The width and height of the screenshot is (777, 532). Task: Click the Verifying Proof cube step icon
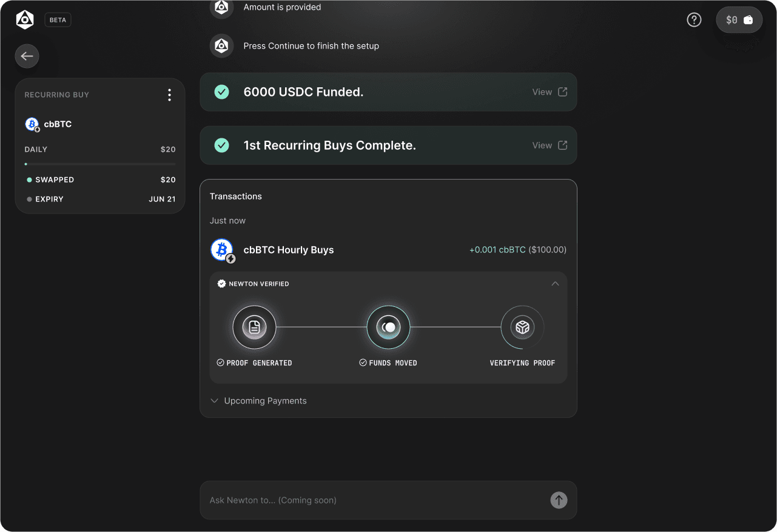522,328
